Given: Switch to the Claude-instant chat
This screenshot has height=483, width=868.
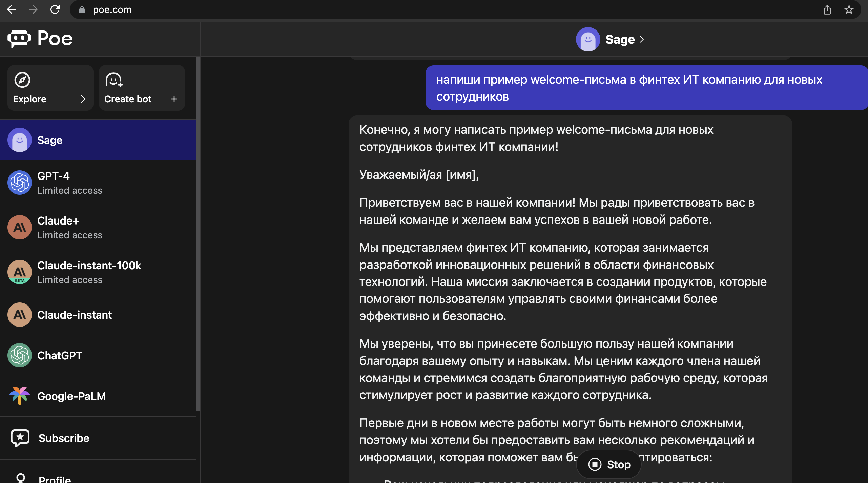Looking at the screenshot, I should tap(75, 315).
